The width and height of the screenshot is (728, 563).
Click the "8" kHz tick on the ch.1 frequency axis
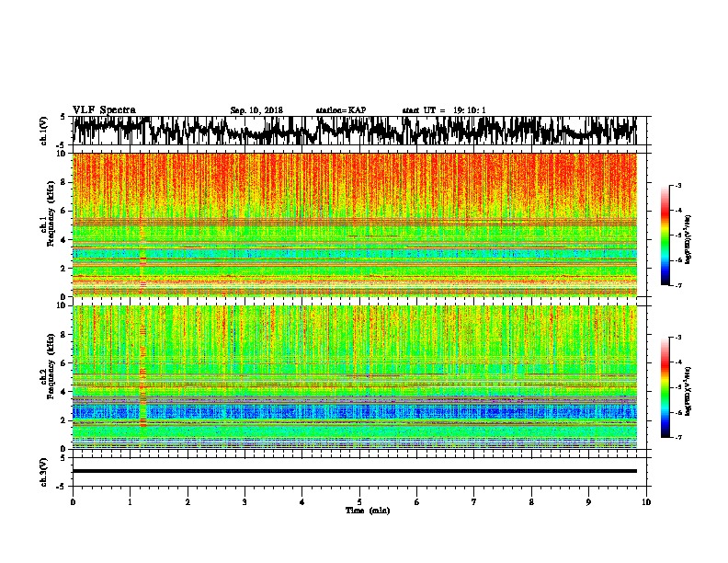tap(63, 182)
